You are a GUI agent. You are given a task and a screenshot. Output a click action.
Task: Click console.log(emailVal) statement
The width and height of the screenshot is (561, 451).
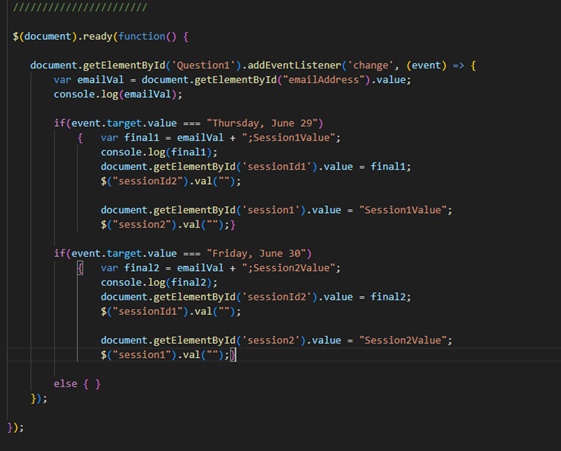[118, 94]
